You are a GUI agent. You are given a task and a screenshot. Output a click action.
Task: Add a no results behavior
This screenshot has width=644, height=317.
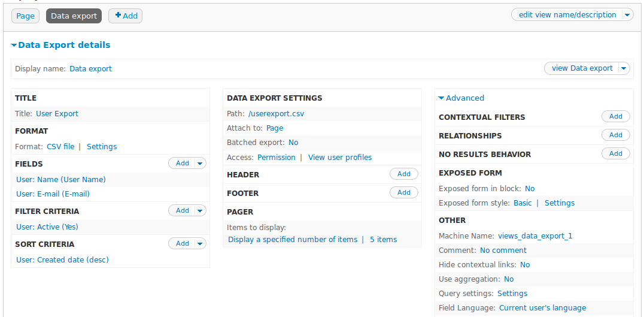tap(615, 154)
